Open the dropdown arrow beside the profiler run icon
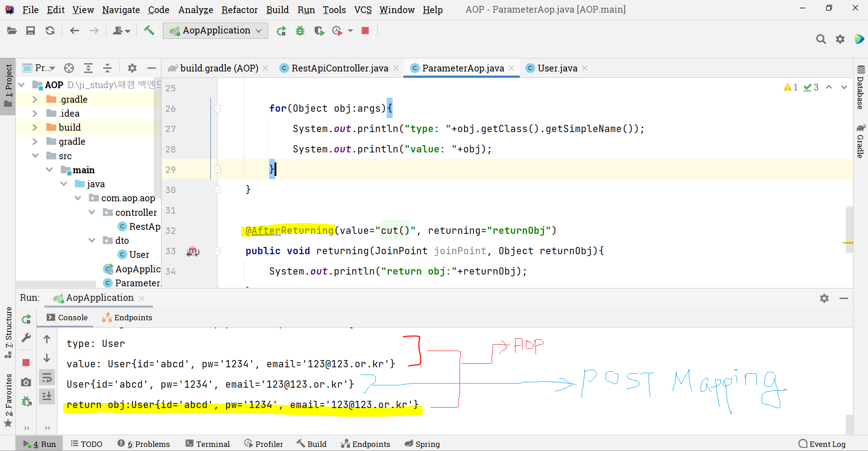 pos(350,31)
